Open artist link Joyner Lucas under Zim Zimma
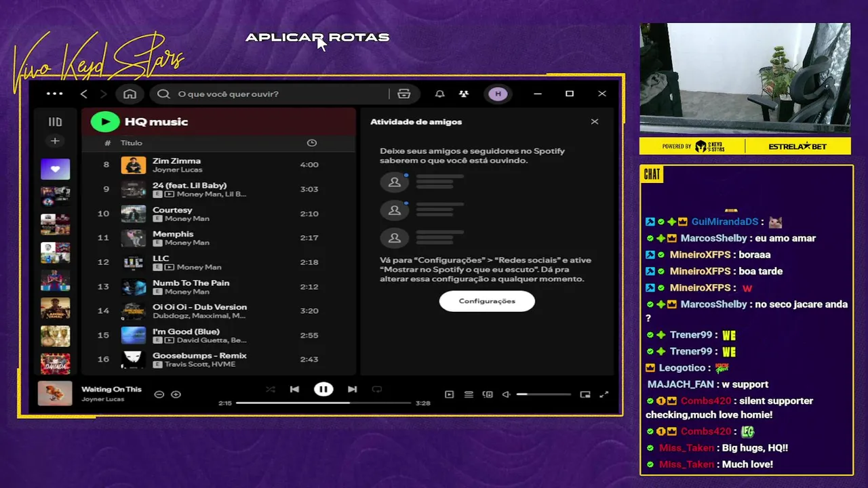 click(x=177, y=169)
